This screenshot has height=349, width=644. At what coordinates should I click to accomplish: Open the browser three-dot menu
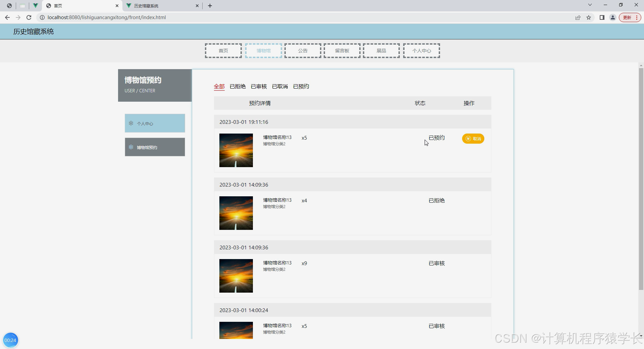coord(637,17)
